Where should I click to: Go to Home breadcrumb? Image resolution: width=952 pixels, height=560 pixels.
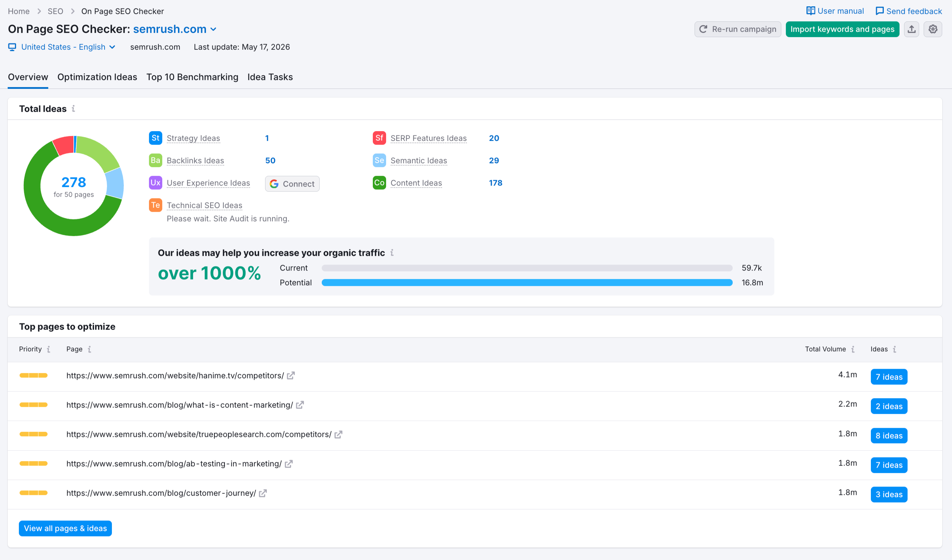pos(19,11)
